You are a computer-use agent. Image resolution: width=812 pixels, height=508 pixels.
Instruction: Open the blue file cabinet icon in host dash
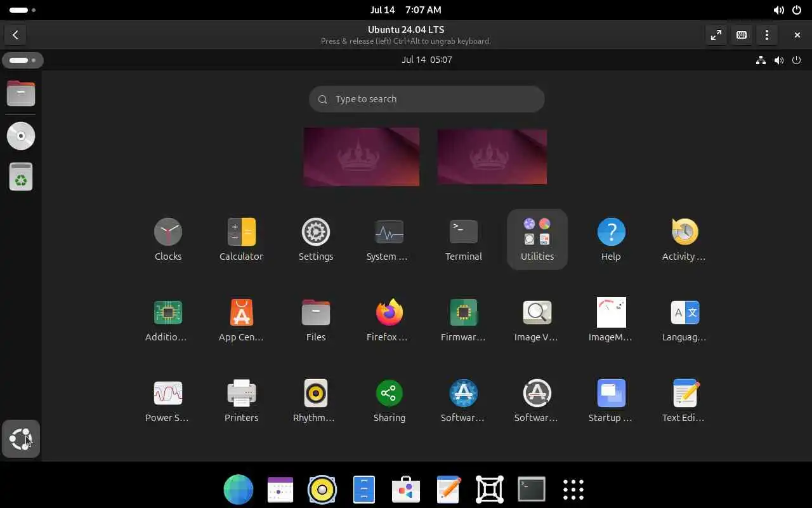tap(364, 490)
